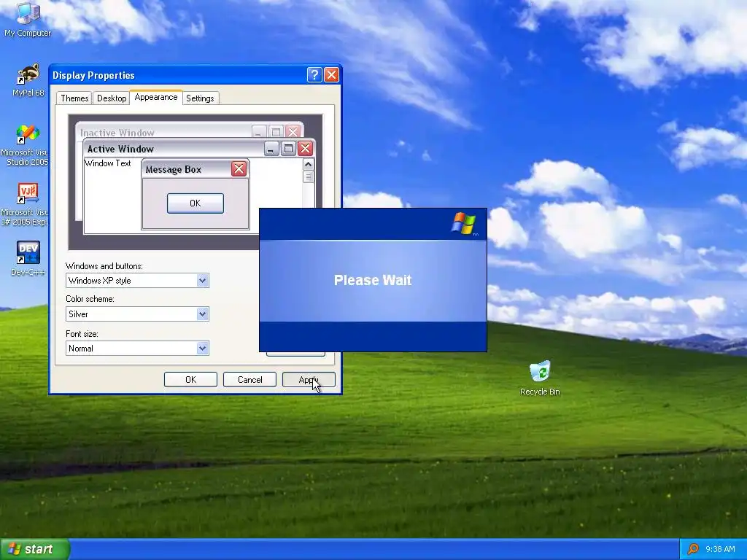Switch to the Themes tab
The image size is (747, 560).
[74, 98]
